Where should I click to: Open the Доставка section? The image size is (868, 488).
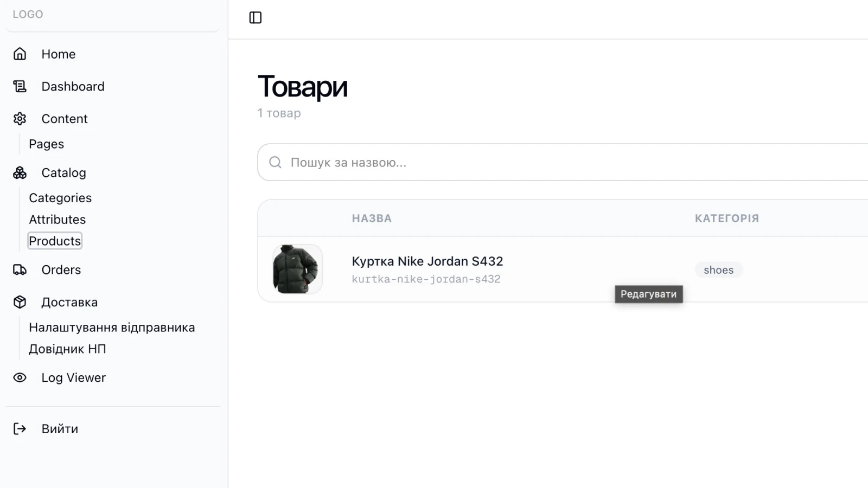click(69, 302)
